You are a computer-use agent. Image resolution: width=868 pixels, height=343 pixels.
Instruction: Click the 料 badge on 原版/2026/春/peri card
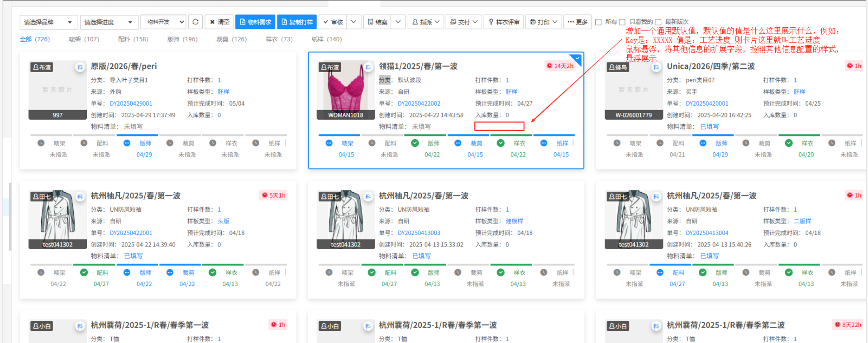pyautogui.click(x=80, y=68)
